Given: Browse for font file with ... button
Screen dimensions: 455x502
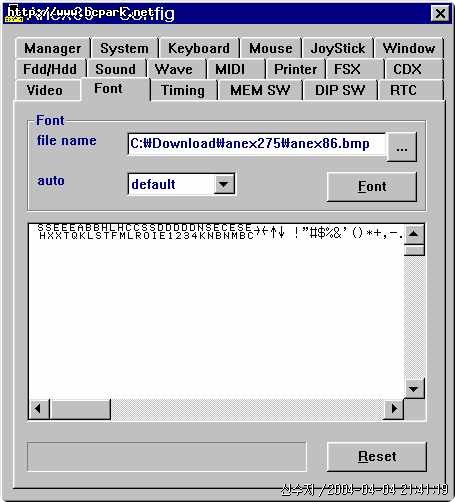Looking at the screenshot, I should pyautogui.click(x=402, y=147).
